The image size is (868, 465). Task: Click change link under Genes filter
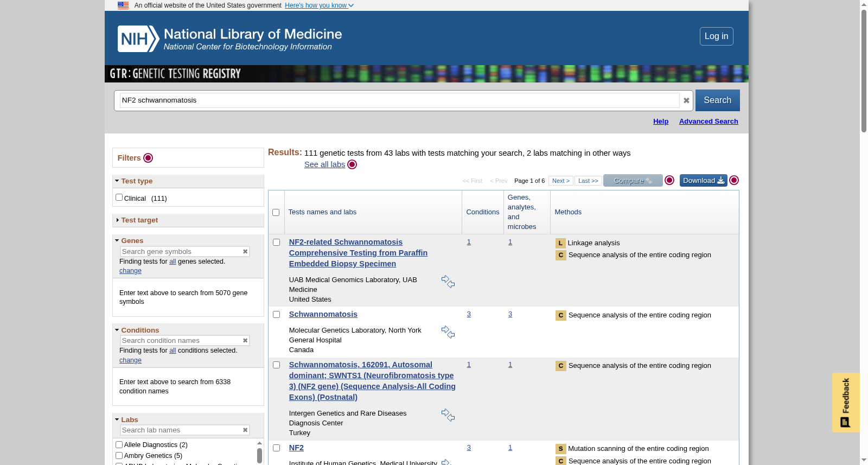[130, 271]
